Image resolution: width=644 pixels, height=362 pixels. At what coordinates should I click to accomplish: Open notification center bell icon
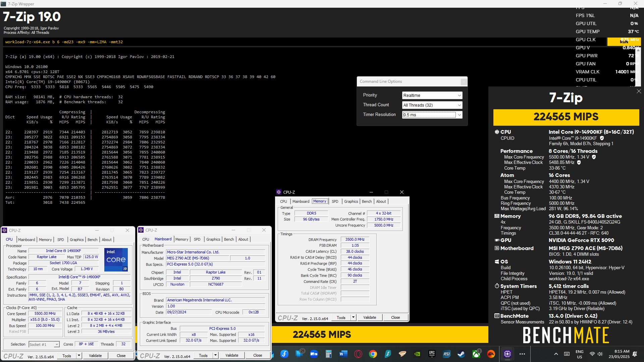pyautogui.click(x=635, y=354)
